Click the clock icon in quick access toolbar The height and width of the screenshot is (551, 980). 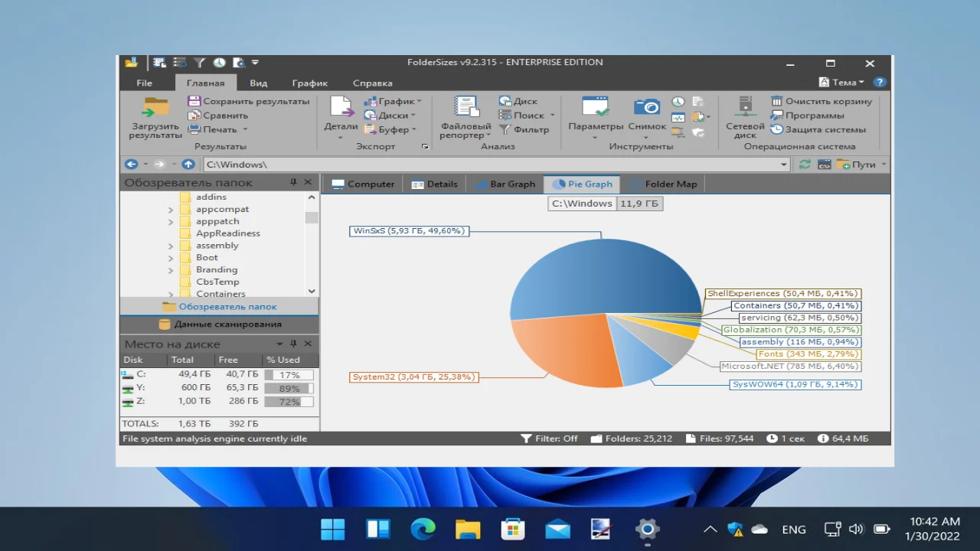pos(219,63)
